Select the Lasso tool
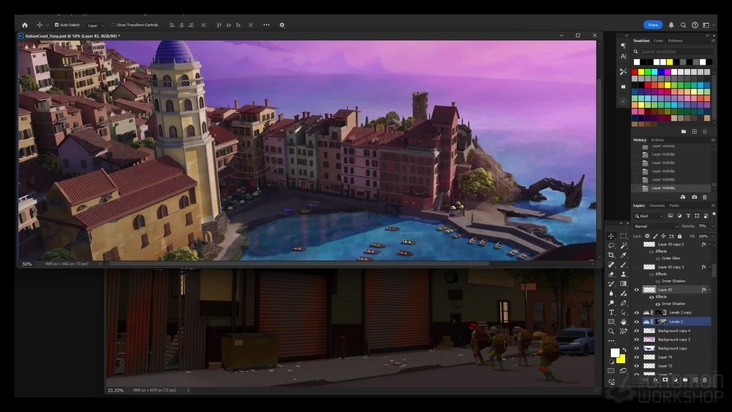Viewport: 732px width, 412px height. tap(611, 245)
